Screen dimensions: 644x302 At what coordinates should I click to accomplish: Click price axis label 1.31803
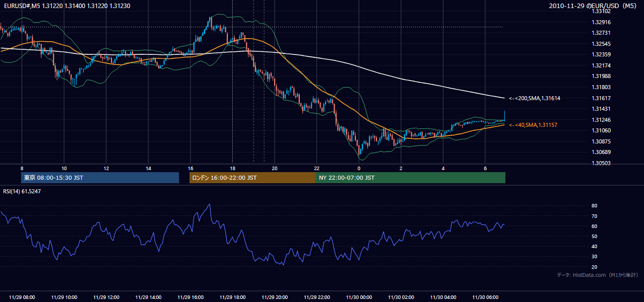(x=601, y=87)
